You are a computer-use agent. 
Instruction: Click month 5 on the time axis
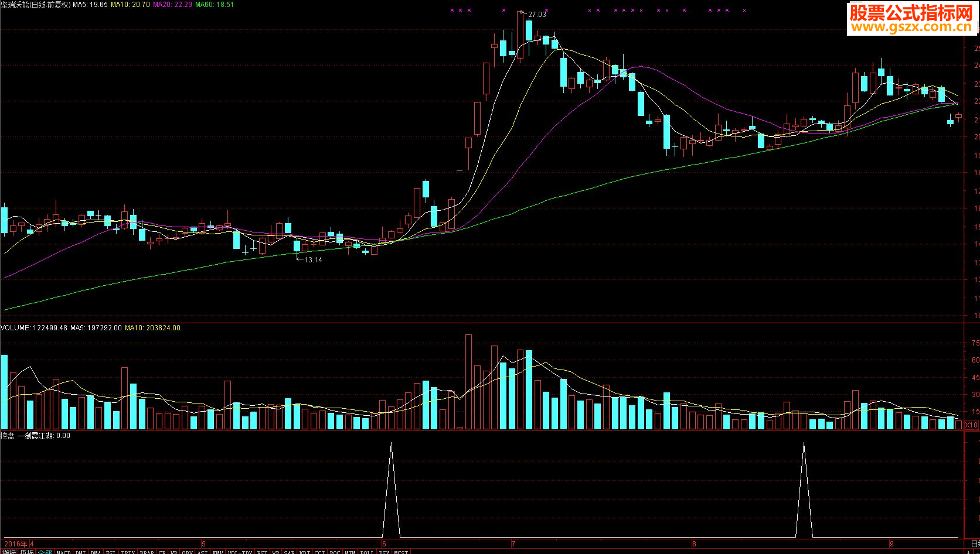203,544
